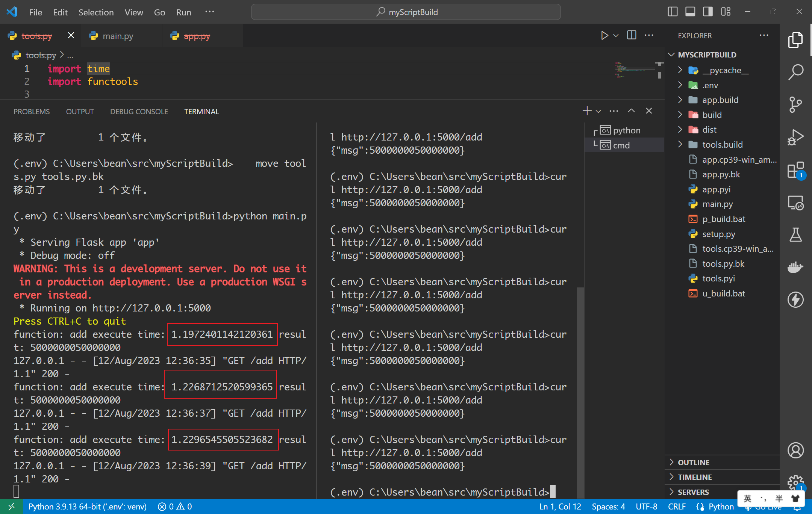Open the Run menu
Image resolution: width=812 pixels, height=514 pixels.
click(183, 12)
